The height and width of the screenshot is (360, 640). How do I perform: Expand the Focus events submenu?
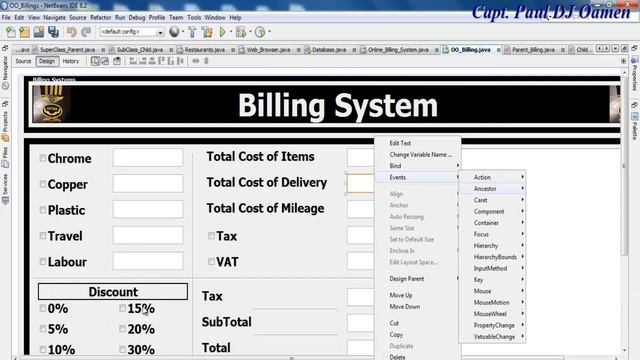[x=493, y=234]
